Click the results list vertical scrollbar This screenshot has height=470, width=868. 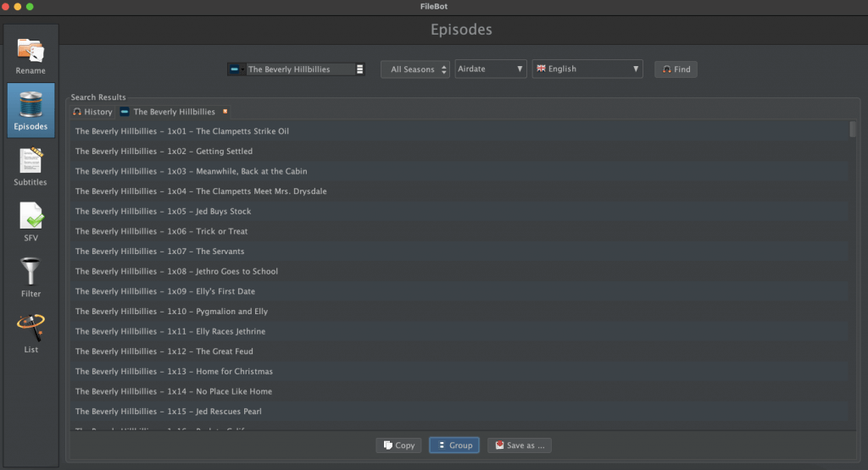pos(853,130)
